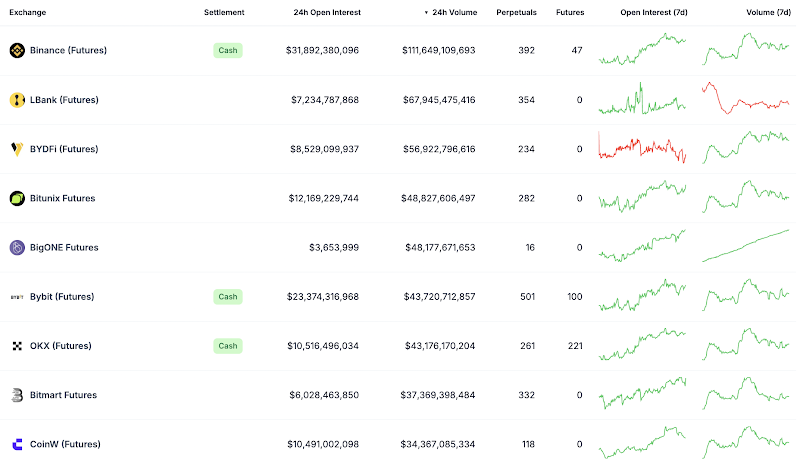Image resolution: width=800 pixels, height=466 pixels.
Task: Sort by Futures column header
Action: 570,12
